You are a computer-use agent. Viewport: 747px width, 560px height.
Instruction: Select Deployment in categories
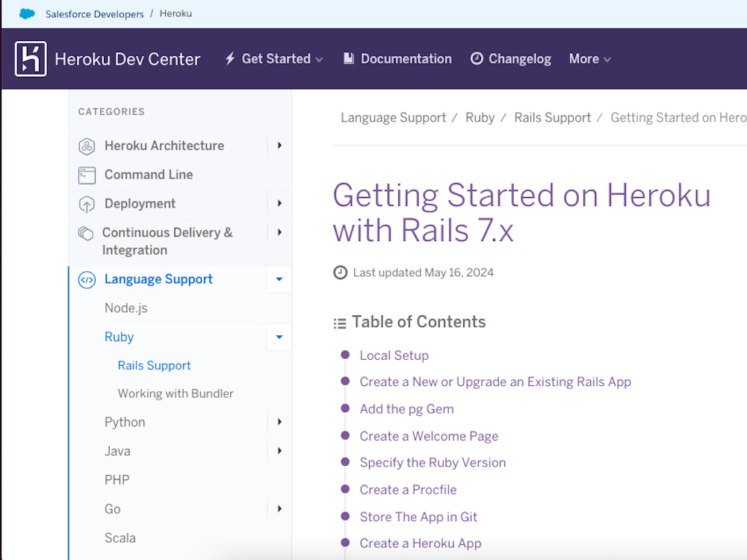140,204
